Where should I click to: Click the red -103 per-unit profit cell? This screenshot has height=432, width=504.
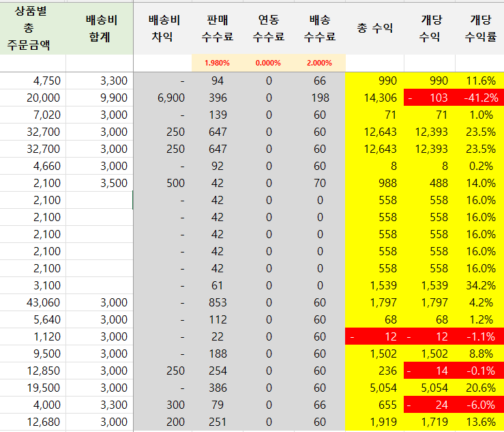430,98
